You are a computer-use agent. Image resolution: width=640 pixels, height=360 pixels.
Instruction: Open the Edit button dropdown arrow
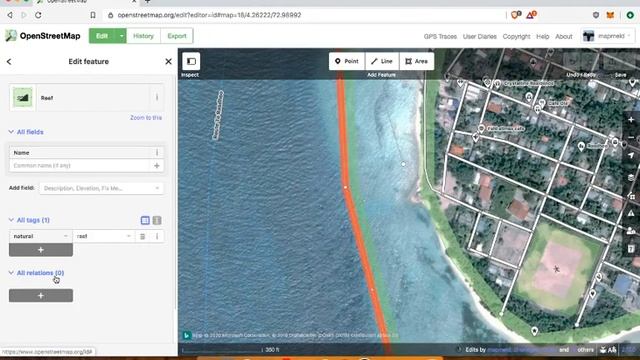click(121, 36)
